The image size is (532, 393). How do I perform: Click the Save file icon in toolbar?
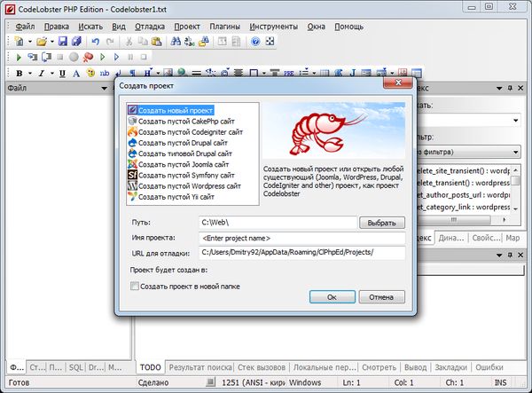(x=63, y=42)
